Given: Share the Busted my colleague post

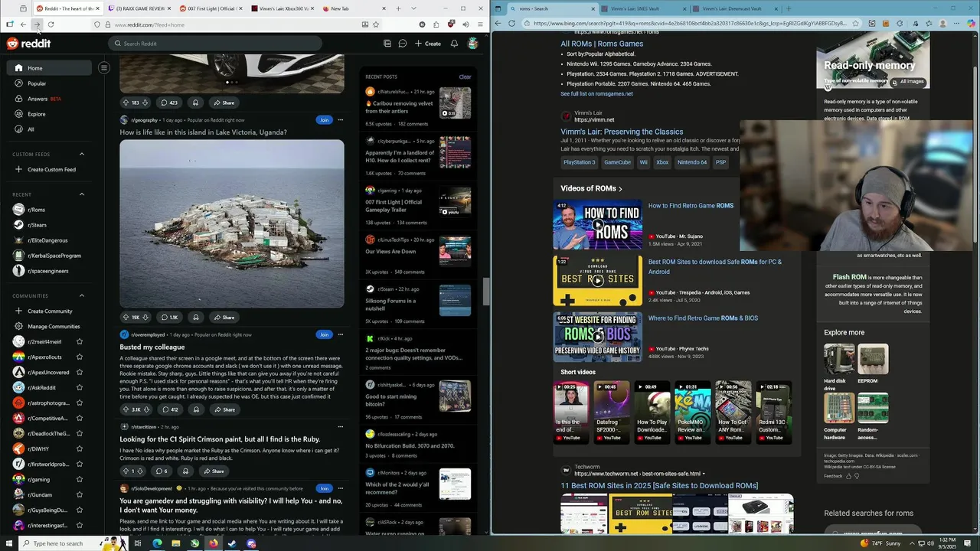Looking at the screenshot, I should click(x=224, y=409).
